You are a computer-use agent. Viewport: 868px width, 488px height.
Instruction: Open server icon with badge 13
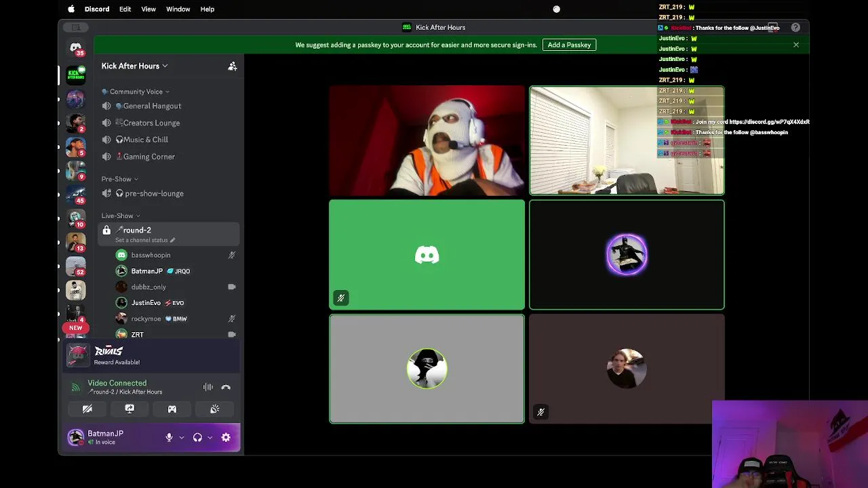(75, 242)
